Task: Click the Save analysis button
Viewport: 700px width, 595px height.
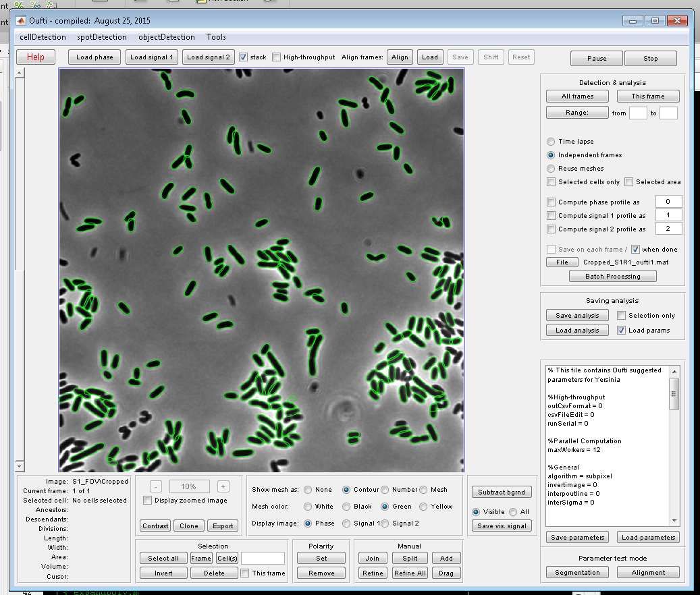Action: coord(577,316)
